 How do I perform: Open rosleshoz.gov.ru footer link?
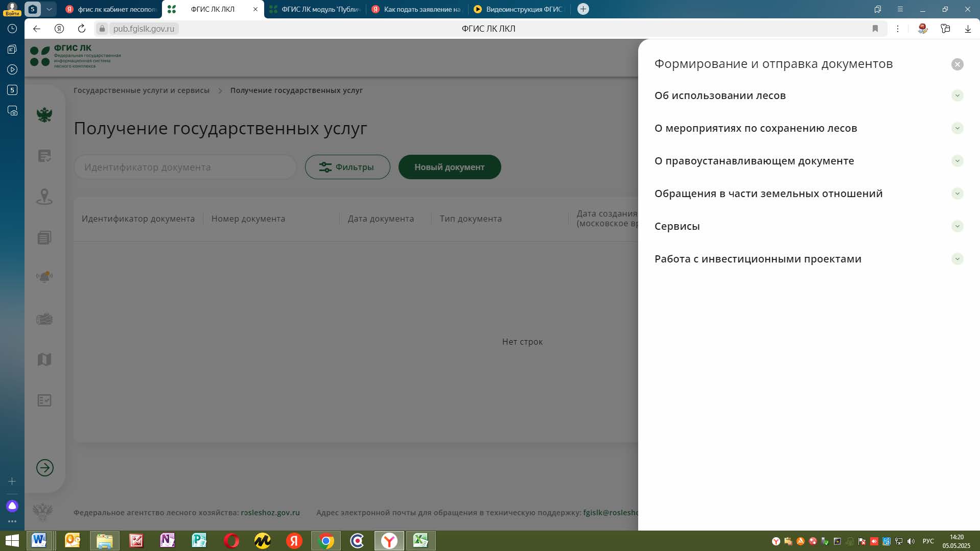(270, 513)
